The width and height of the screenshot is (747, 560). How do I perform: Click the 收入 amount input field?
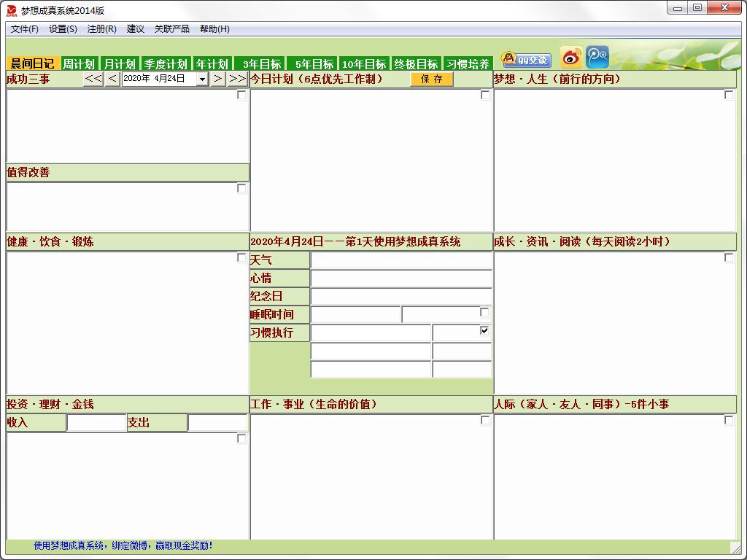point(96,423)
